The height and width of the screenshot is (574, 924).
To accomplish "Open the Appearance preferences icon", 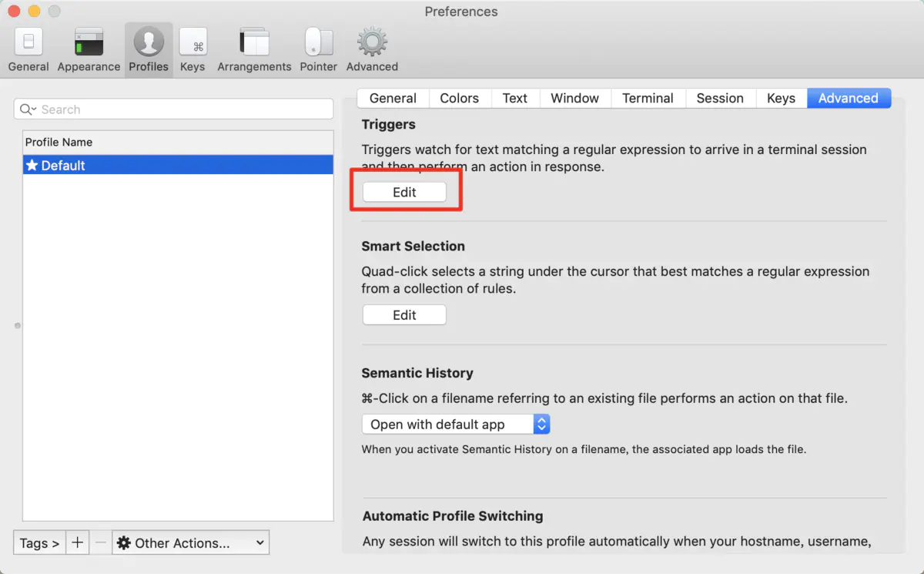I will point(89,49).
